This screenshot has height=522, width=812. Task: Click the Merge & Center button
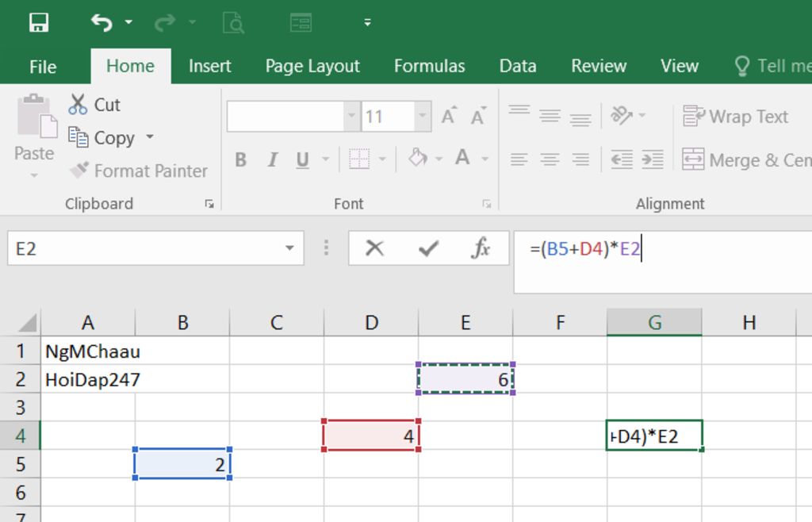[x=745, y=160]
